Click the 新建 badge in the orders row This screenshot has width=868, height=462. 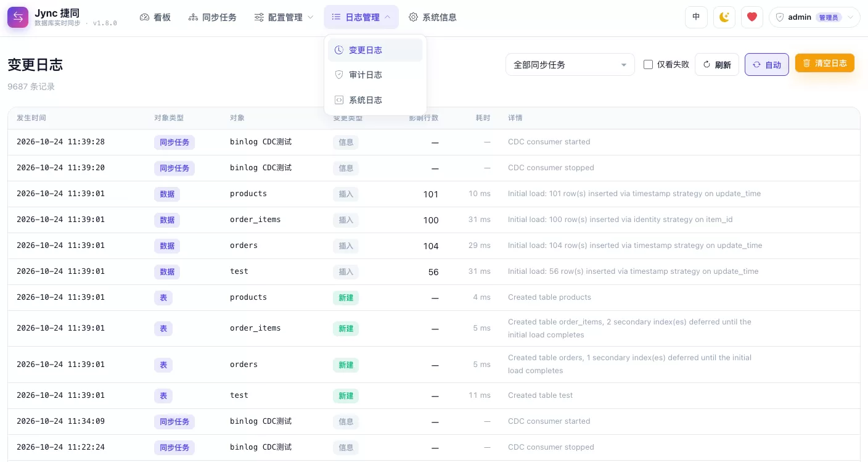coord(346,365)
